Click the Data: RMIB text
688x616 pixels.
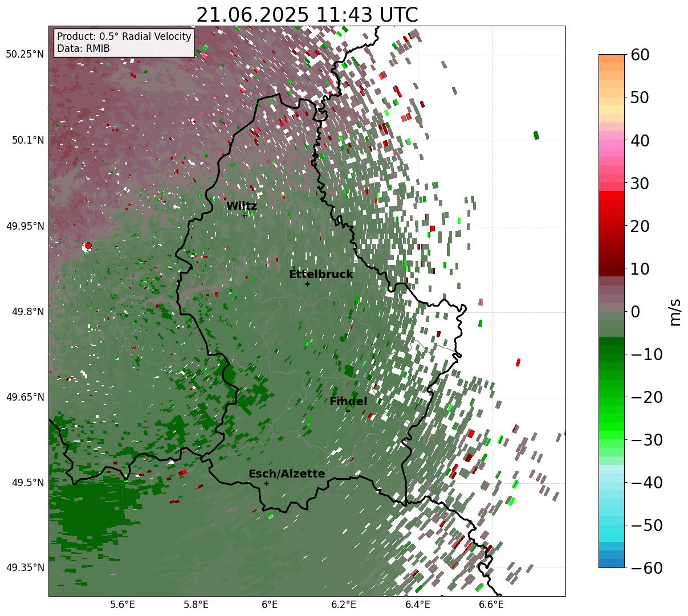[83, 48]
